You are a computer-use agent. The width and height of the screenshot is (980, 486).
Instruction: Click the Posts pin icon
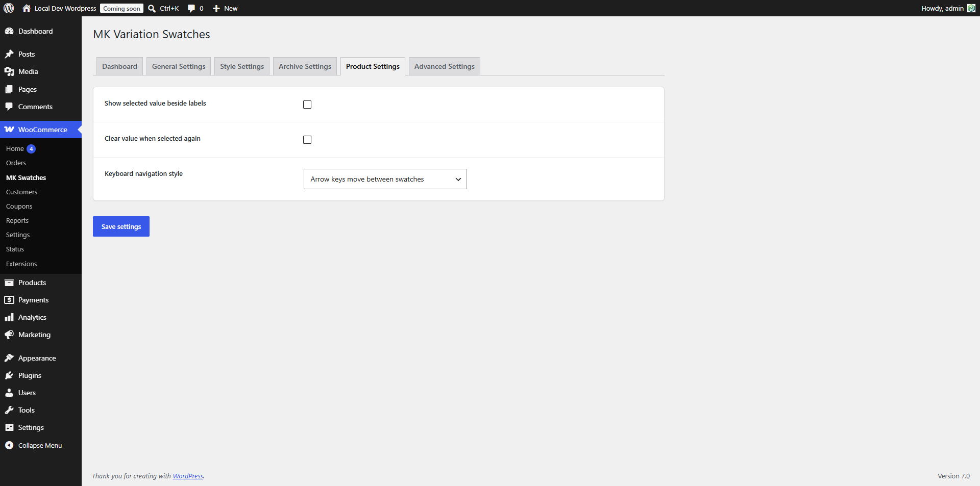9,54
